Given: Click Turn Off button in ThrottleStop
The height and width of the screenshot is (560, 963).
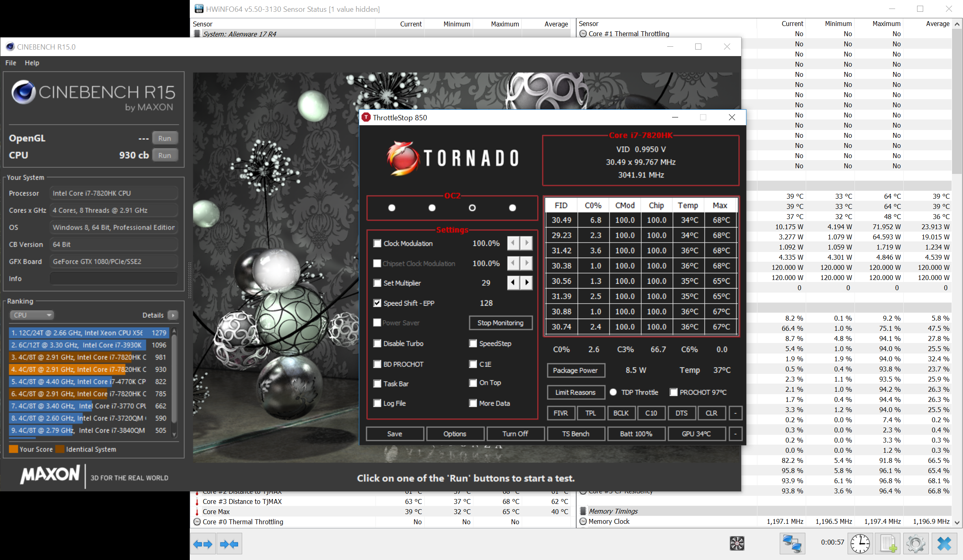Looking at the screenshot, I should click(515, 434).
